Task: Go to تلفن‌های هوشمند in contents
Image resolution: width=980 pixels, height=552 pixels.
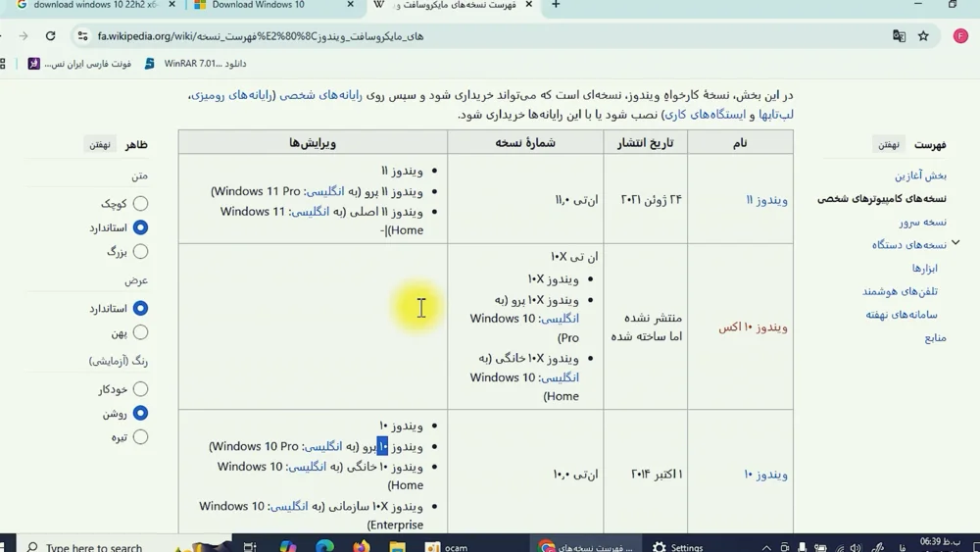Action: tap(900, 291)
